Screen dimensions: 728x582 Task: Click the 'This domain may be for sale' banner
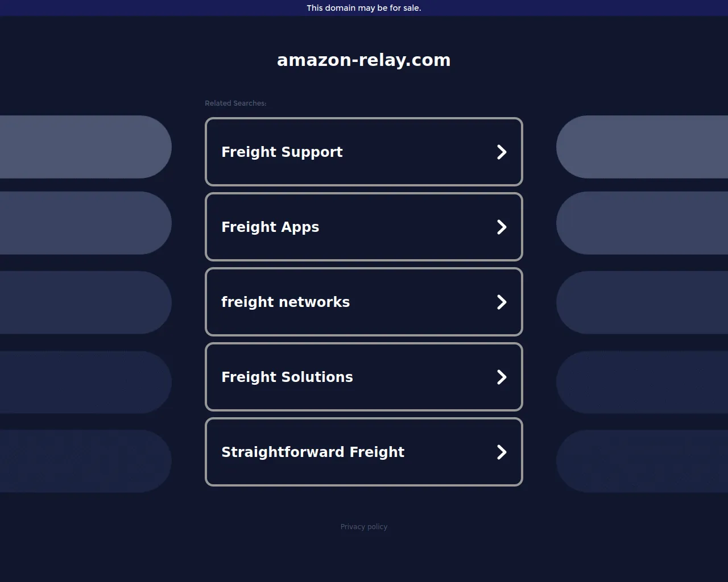click(x=364, y=8)
